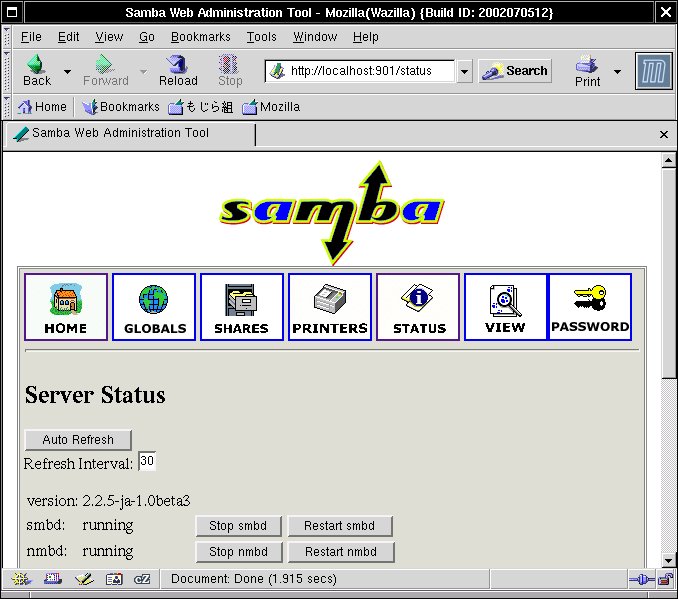Open the VIEW config page
The width and height of the screenshot is (678, 599).
[x=505, y=307]
